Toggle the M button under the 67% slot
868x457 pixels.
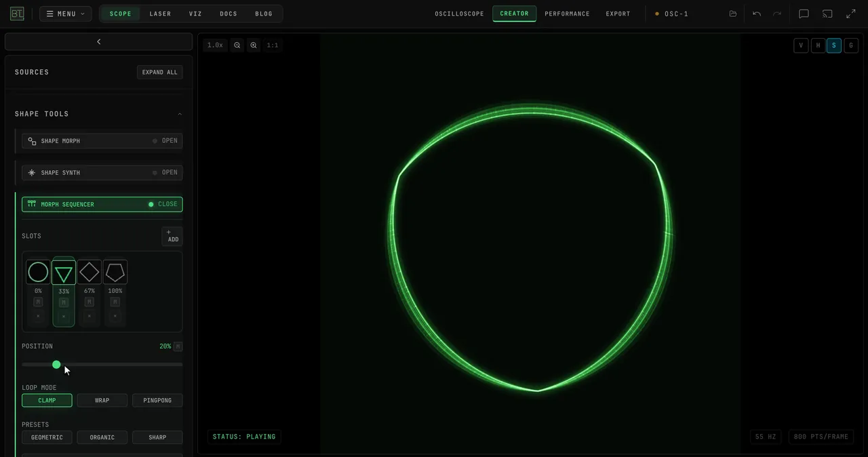pos(90,302)
